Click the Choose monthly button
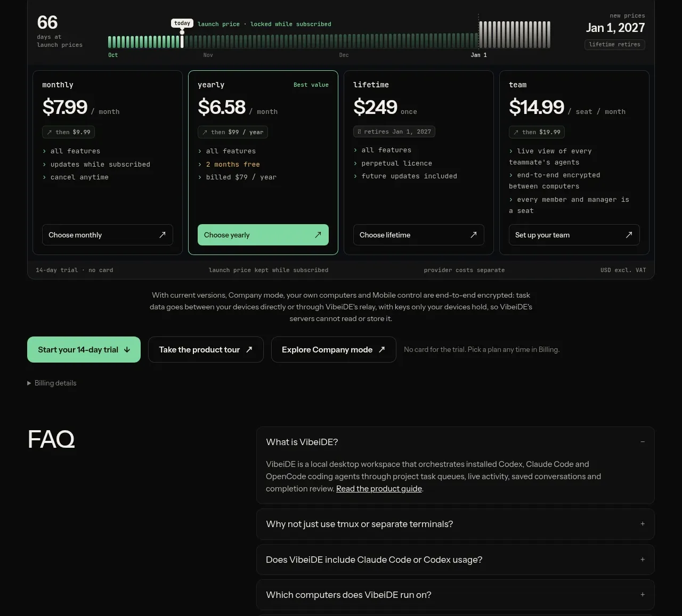 (108, 235)
